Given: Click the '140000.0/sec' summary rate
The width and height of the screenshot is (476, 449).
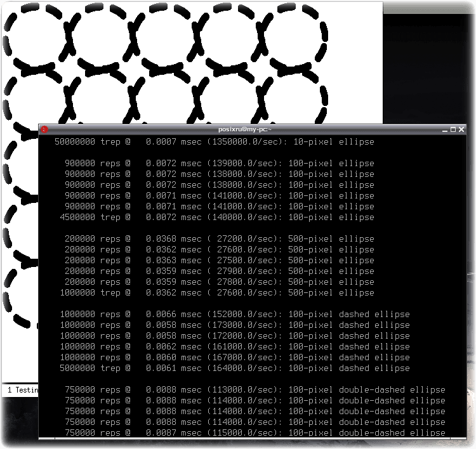Looking at the screenshot, I should (x=242, y=218).
